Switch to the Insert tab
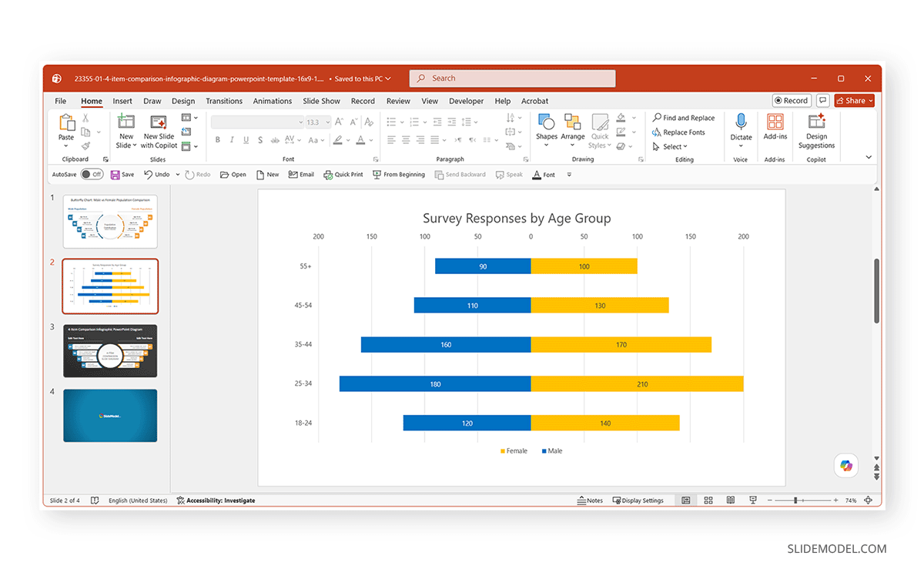The image size is (924, 572). [x=122, y=101]
